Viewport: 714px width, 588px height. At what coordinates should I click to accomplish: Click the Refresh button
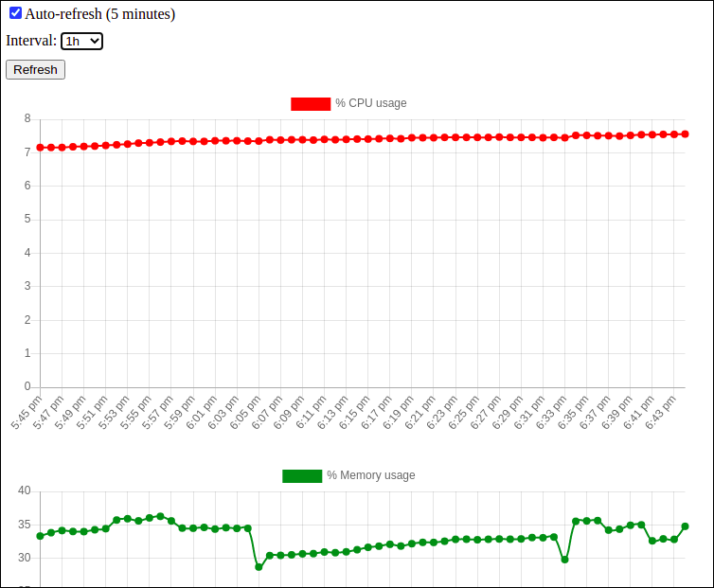tap(36, 70)
